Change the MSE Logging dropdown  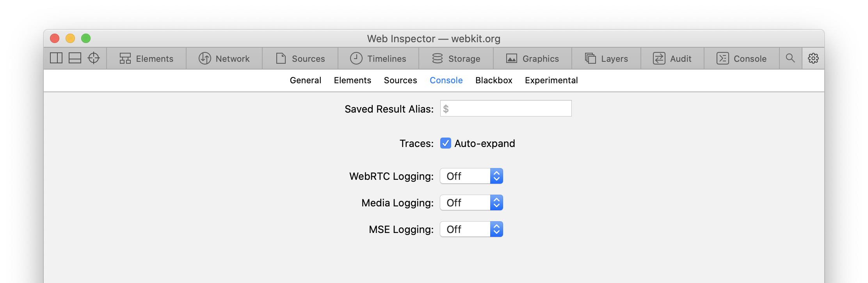(471, 229)
